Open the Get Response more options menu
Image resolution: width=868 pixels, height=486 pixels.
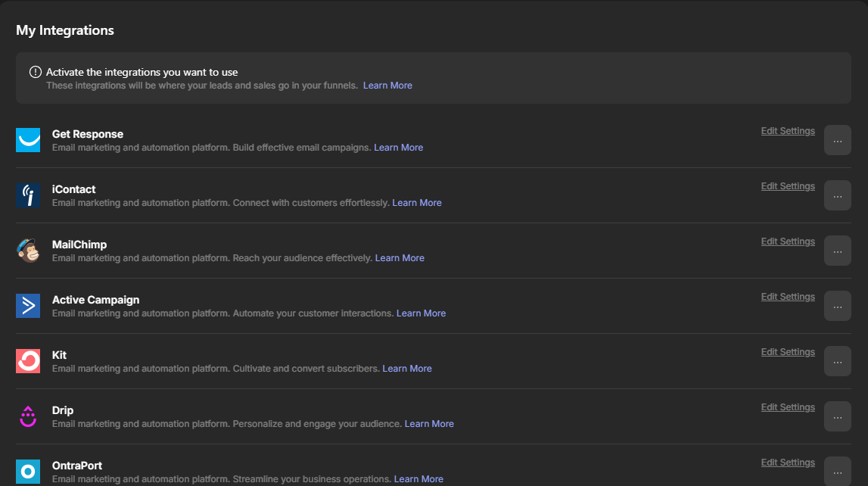point(837,140)
